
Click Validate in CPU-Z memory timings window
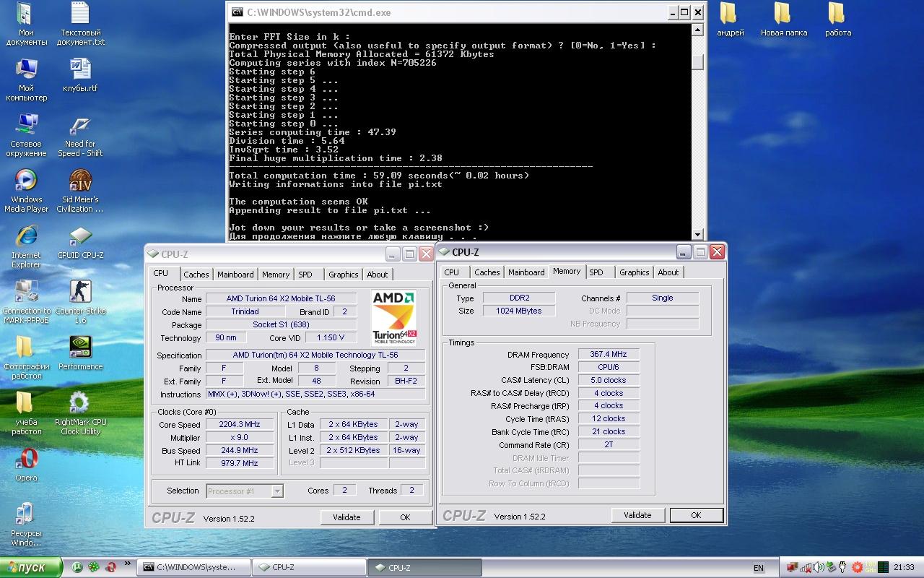coord(637,515)
